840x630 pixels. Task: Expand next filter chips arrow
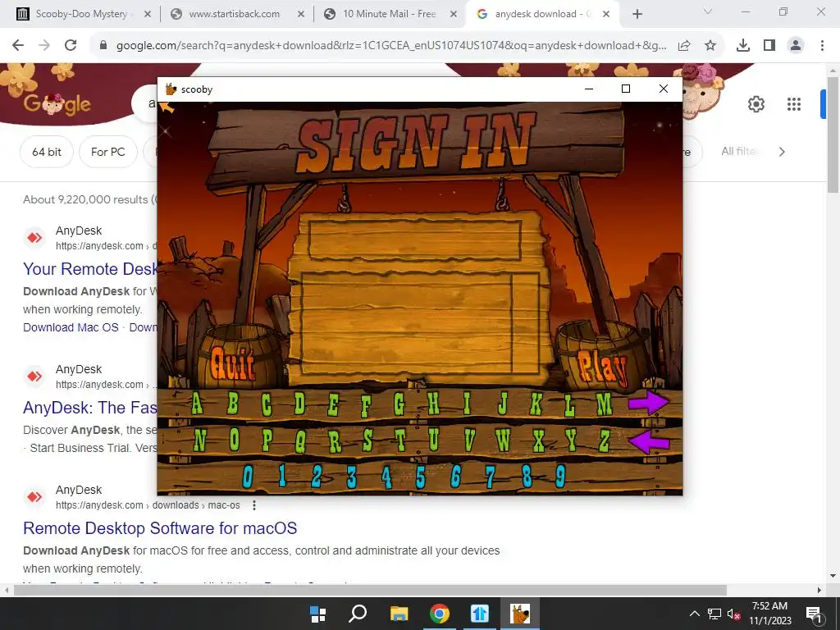click(782, 152)
